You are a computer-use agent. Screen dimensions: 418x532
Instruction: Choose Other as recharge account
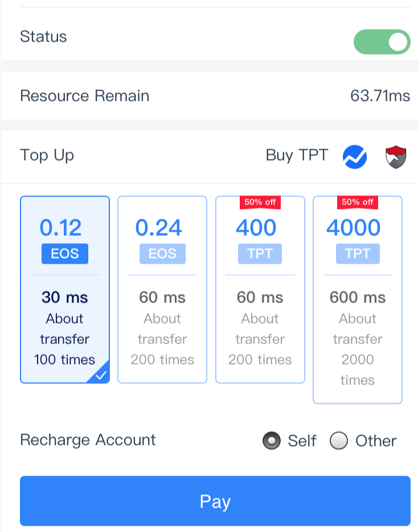click(339, 441)
